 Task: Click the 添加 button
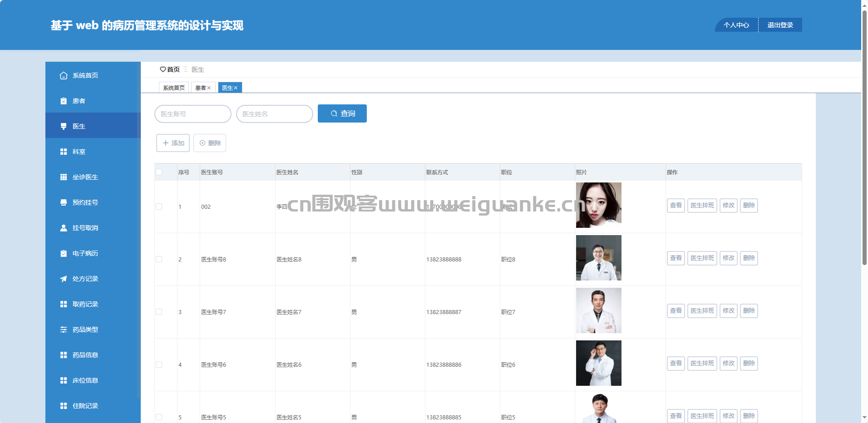(x=173, y=143)
